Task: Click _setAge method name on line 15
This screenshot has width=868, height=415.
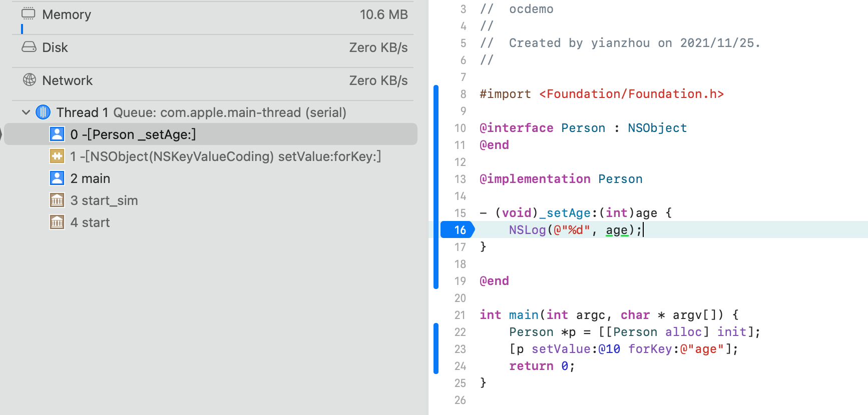Action: click(564, 213)
